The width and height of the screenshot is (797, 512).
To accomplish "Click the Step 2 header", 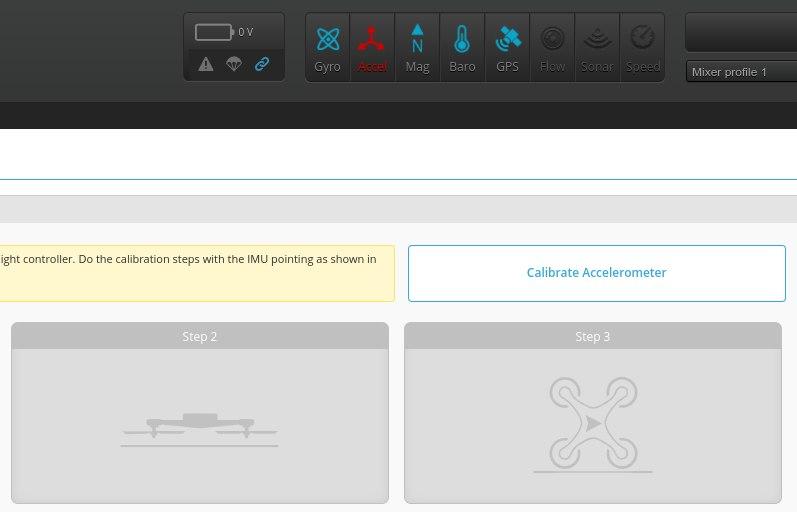I will [x=200, y=336].
